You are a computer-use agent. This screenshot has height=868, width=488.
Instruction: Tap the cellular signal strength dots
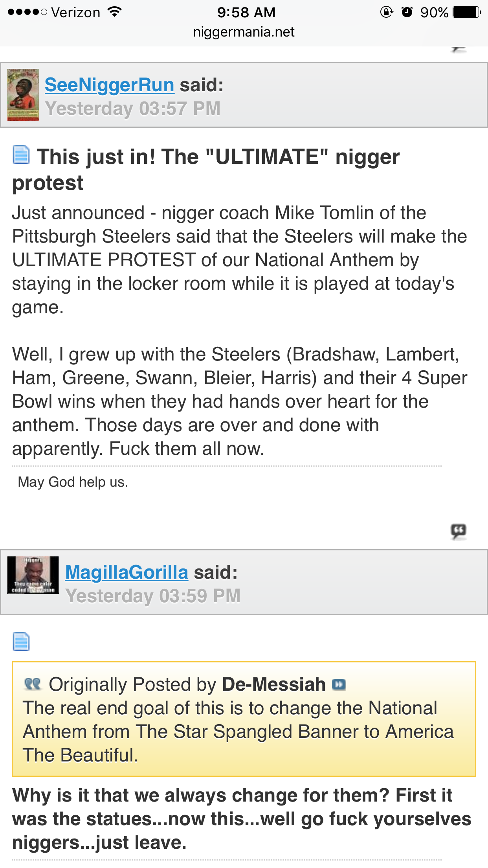tap(27, 12)
